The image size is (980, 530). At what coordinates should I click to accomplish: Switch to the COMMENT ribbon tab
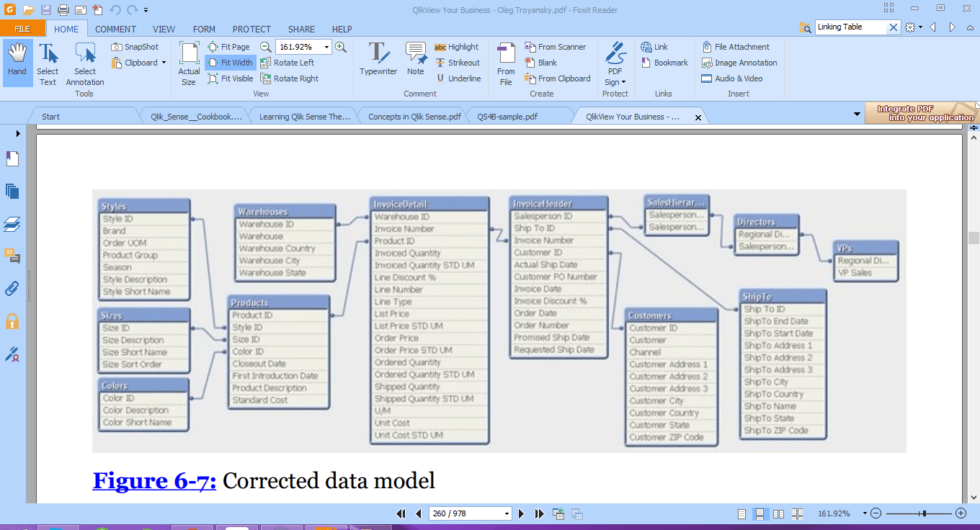(115, 29)
